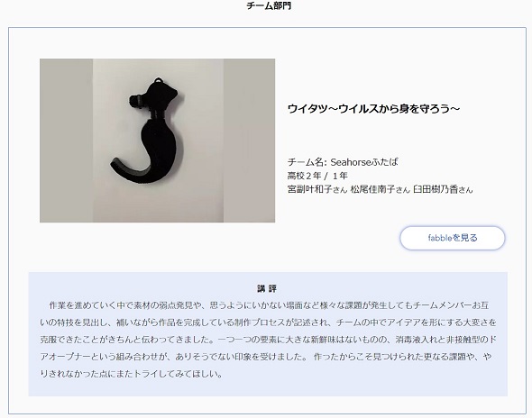Click the hanging loop atop the seahorse
Image resolution: width=532 pixels, height=418 pixels.
tap(158, 81)
